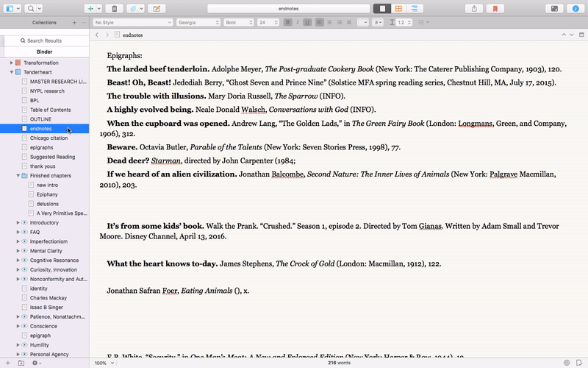
Task: Click the document icon beside endnotes header
Action: (117, 35)
